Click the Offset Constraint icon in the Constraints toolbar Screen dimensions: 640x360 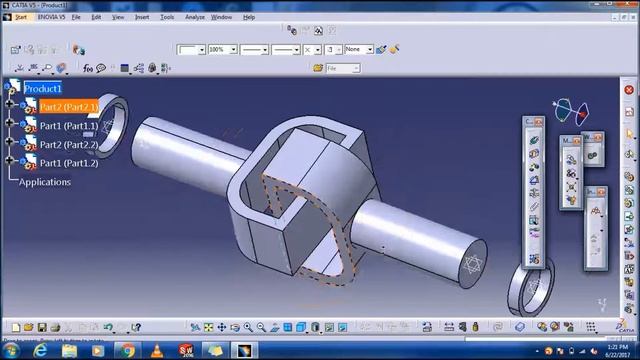click(x=534, y=167)
